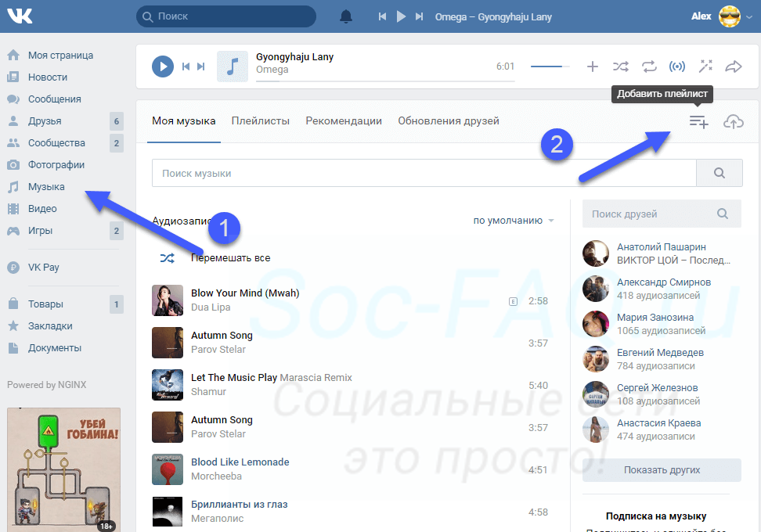The height and width of the screenshot is (532, 761).
Task: Open Моя страница in sidebar
Action: point(60,56)
